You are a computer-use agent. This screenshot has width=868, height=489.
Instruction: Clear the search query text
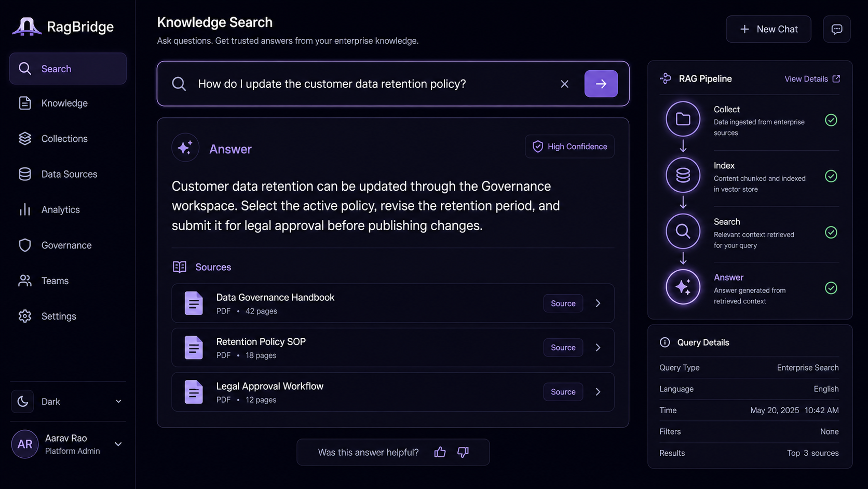[564, 84]
